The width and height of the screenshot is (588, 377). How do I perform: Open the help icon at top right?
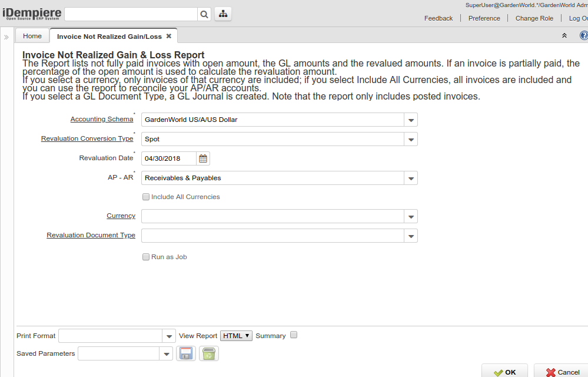583,36
